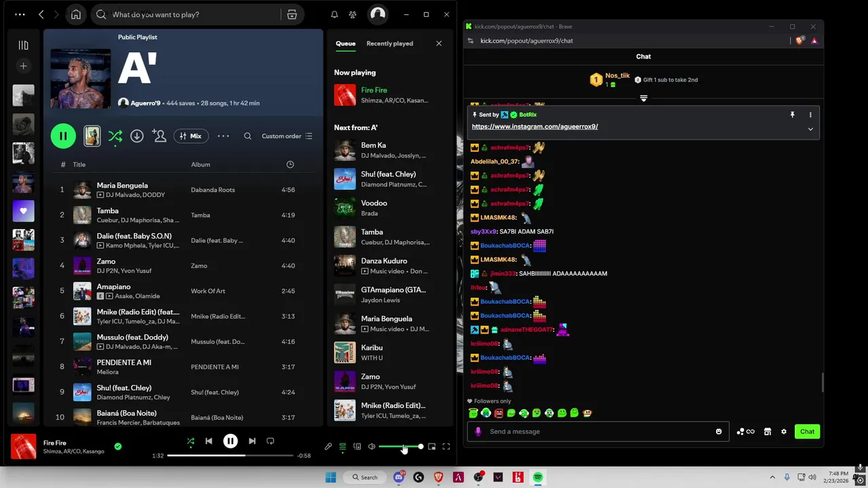868x488 pixels.
Task: Switch to the Recently played tab
Action: point(389,43)
